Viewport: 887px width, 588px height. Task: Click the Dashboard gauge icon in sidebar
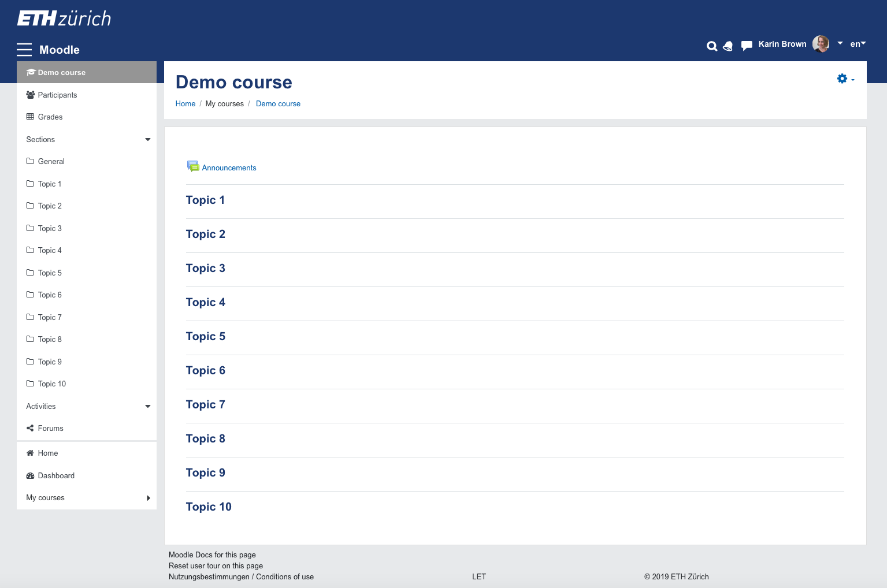(30, 475)
